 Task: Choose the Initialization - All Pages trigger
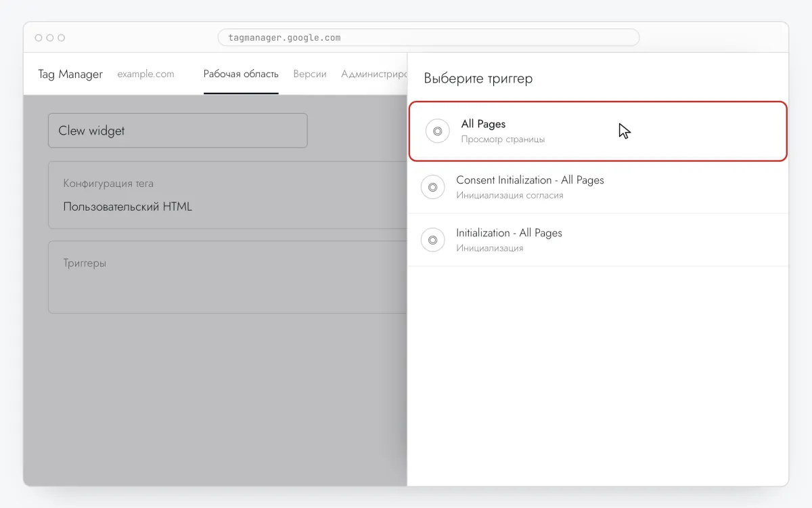tap(598, 240)
